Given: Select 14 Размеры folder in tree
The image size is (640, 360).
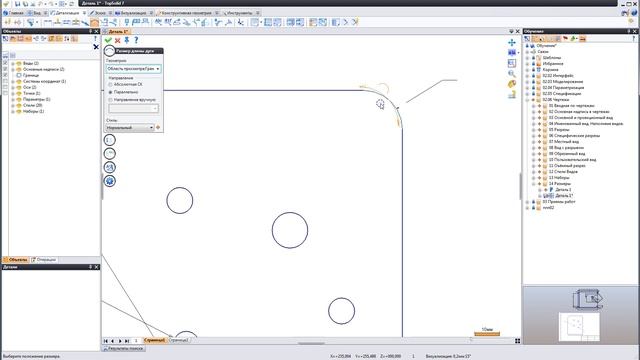Looking at the screenshot, I should (559, 184).
